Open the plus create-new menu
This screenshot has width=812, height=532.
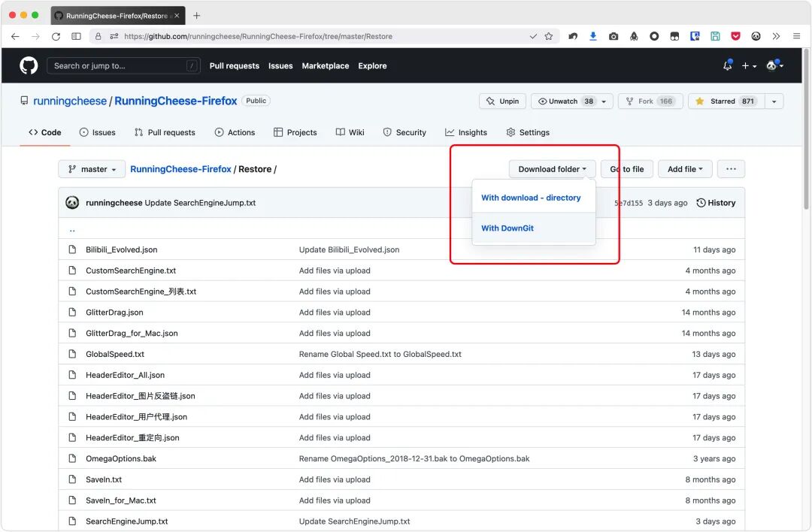[749, 65]
